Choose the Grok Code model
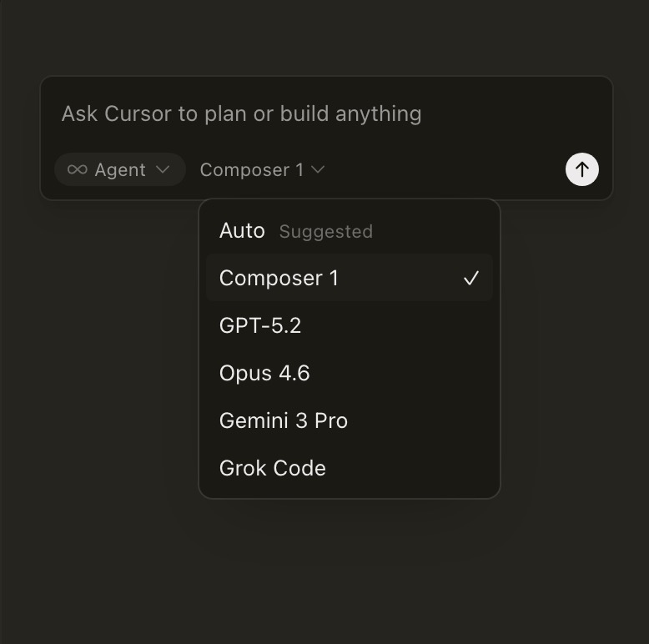 [x=273, y=468]
